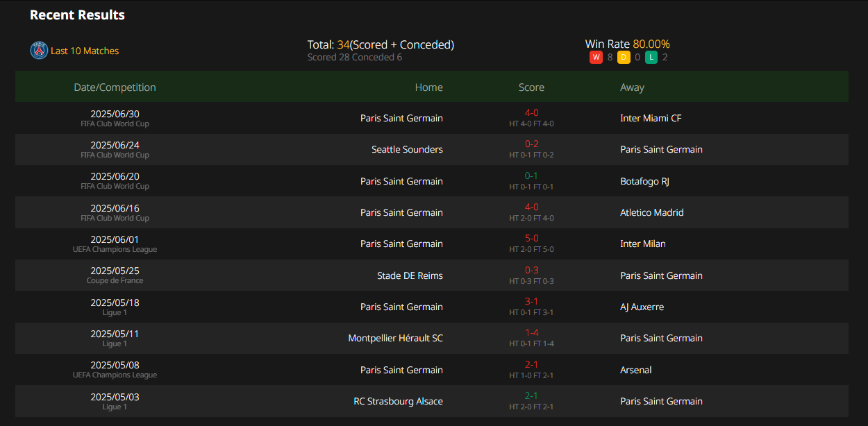
Task: Open the Stade DE Reims team page
Action: click(410, 275)
